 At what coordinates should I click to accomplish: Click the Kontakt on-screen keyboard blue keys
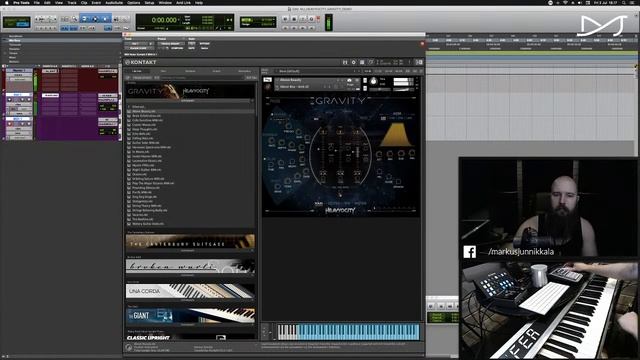358,332
